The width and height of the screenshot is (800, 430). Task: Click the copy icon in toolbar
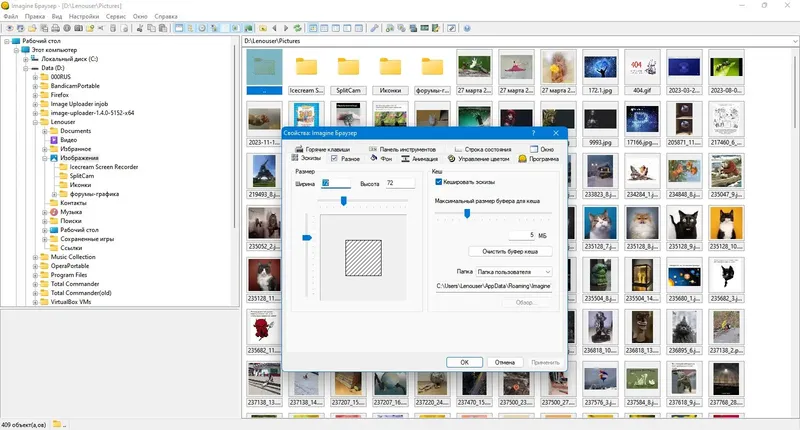[151, 28]
